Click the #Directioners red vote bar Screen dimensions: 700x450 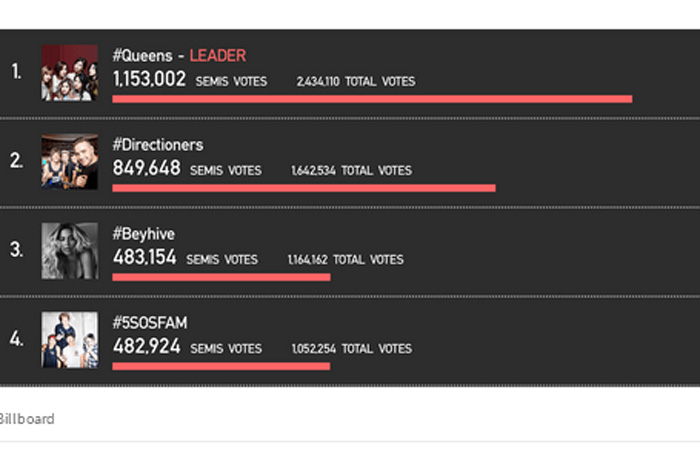[304, 188]
